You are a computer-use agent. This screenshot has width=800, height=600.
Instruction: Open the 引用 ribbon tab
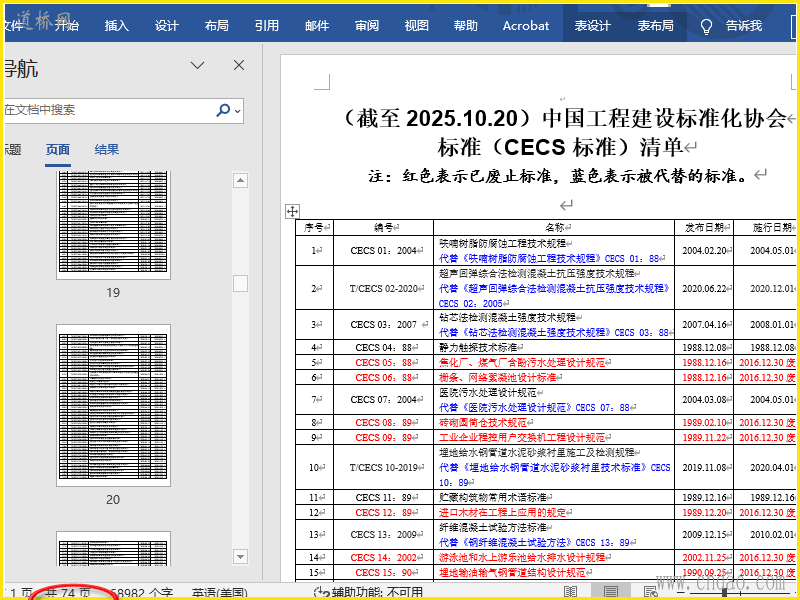[266, 26]
